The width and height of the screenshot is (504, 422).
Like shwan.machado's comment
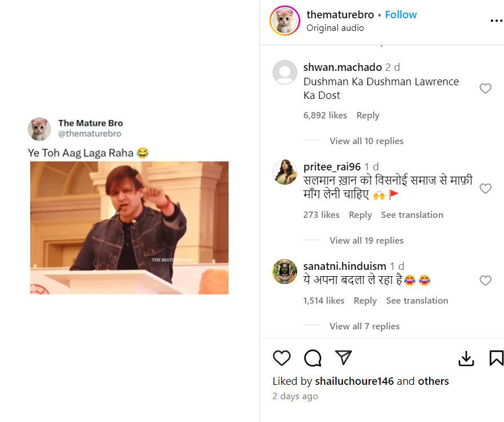(485, 89)
